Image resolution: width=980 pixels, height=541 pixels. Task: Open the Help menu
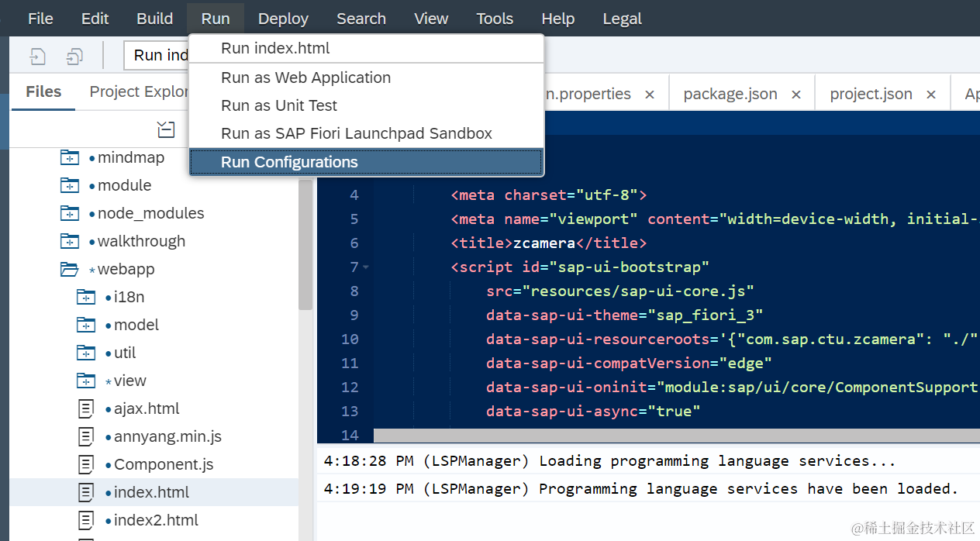558,19
